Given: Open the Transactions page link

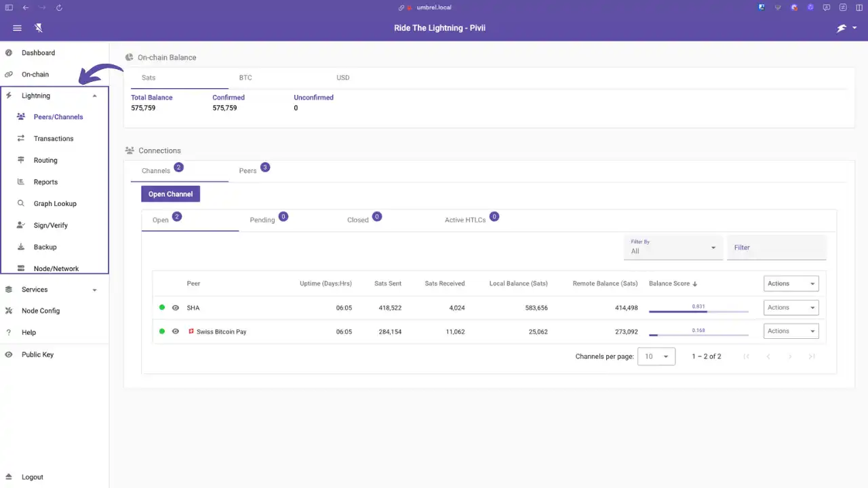Looking at the screenshot, I should [x=54, y=138].
